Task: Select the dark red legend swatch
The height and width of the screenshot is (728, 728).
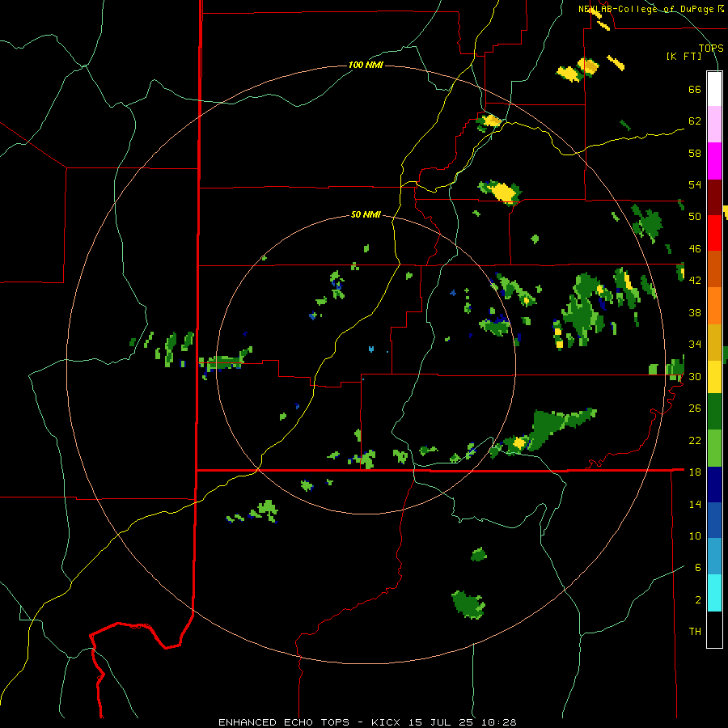Action: (x=714, y=197)
